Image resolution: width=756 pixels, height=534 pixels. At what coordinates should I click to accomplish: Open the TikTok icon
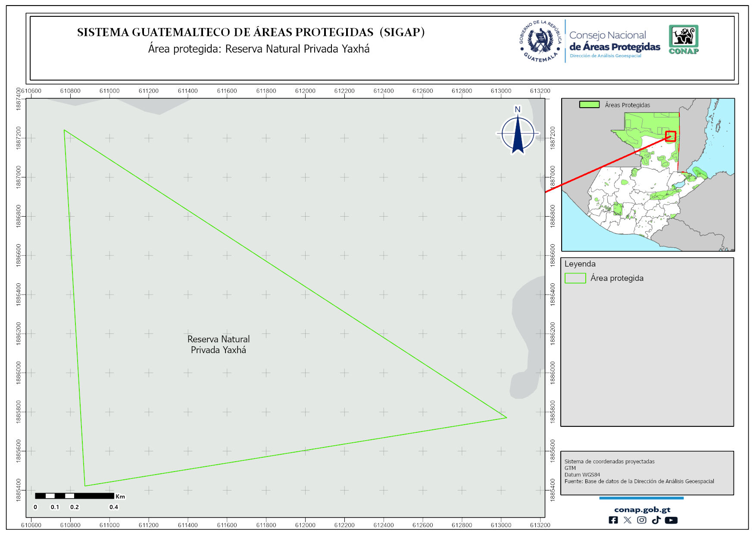(656, 520)
